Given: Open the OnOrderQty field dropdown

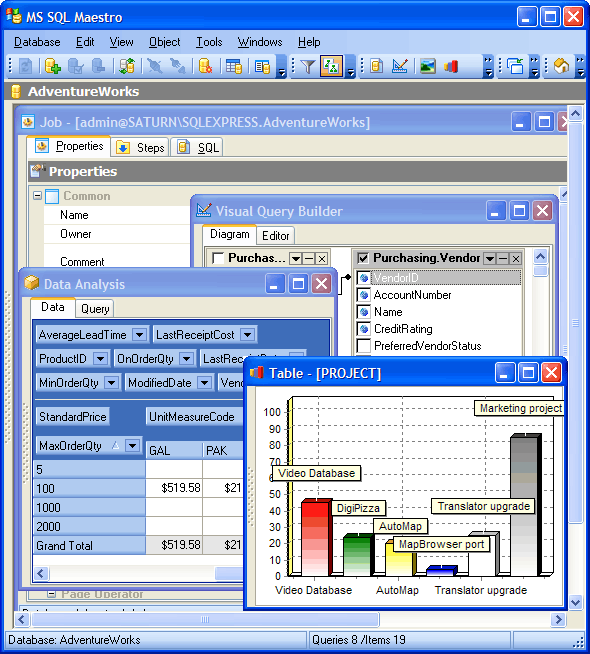Looking at the screenshot, I should 187,359.
